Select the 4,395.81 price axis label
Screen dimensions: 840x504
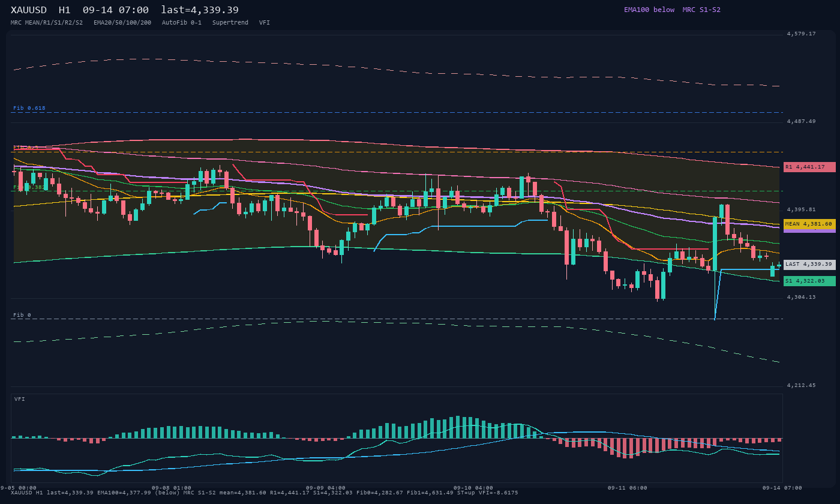point(802,209)
